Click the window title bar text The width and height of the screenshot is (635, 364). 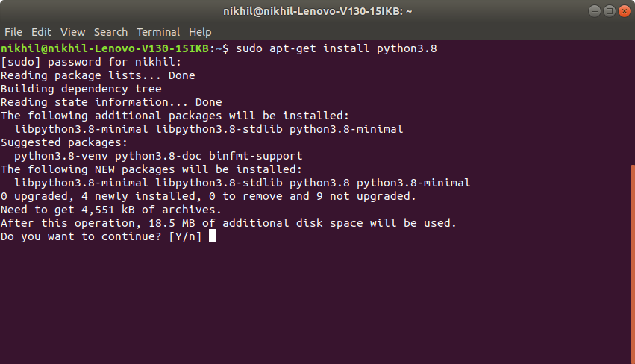(x=318, y=11)
